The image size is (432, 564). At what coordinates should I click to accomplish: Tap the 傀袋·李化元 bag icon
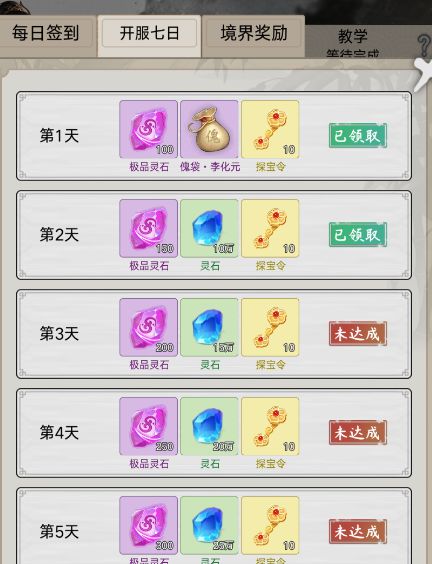point(209,129)
